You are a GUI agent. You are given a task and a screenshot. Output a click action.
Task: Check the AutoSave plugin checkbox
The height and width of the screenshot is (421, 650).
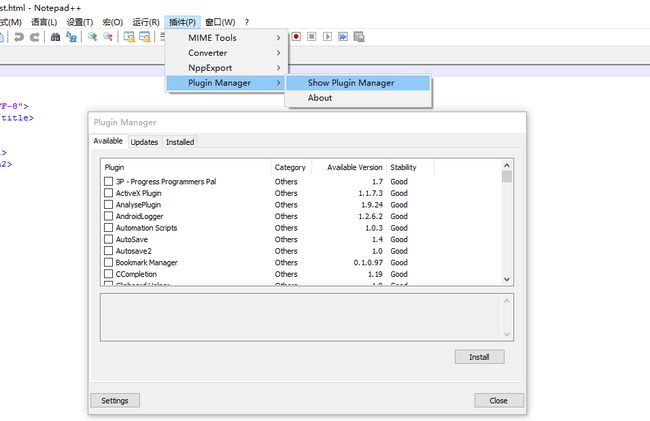[x=108, y=239]
